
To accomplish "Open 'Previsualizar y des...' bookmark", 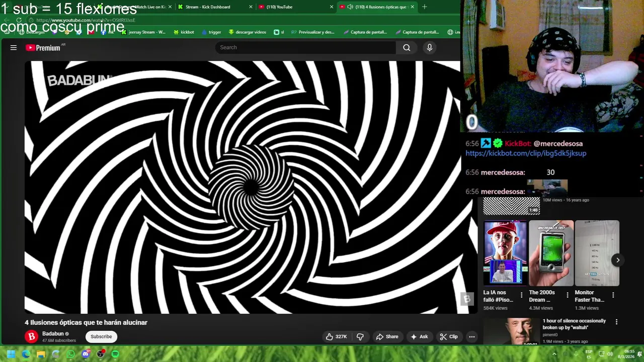I will tap(312, 32).
